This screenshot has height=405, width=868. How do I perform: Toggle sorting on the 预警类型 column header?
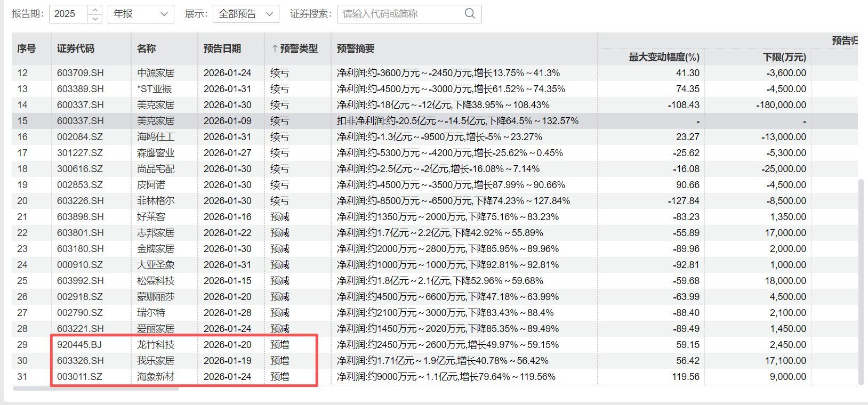tap(294, 48)
